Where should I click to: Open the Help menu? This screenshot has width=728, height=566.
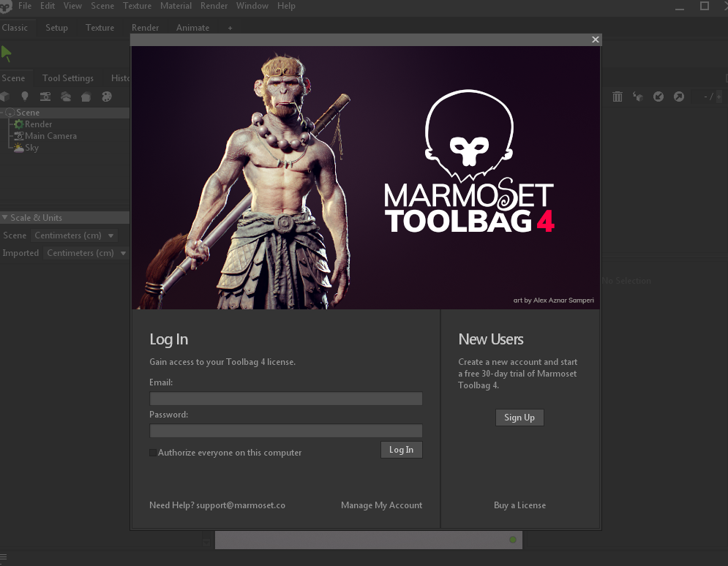[x=286, y=6]
